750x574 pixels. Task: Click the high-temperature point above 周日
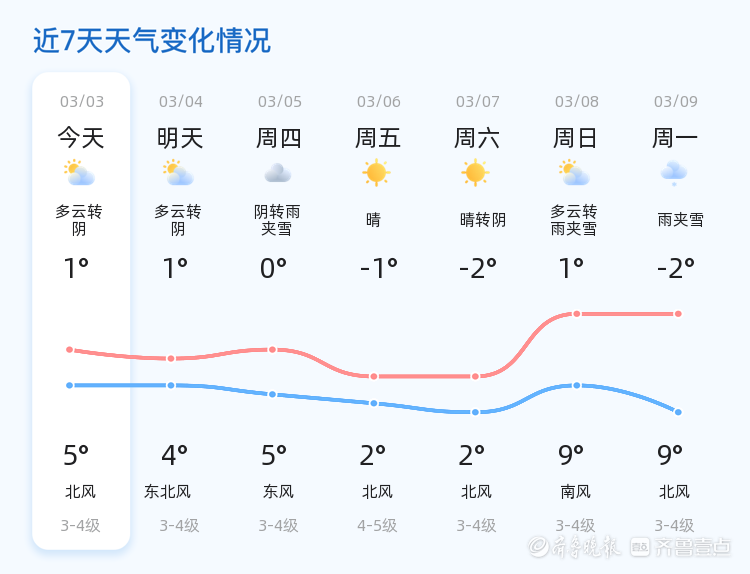click(576, 314)
